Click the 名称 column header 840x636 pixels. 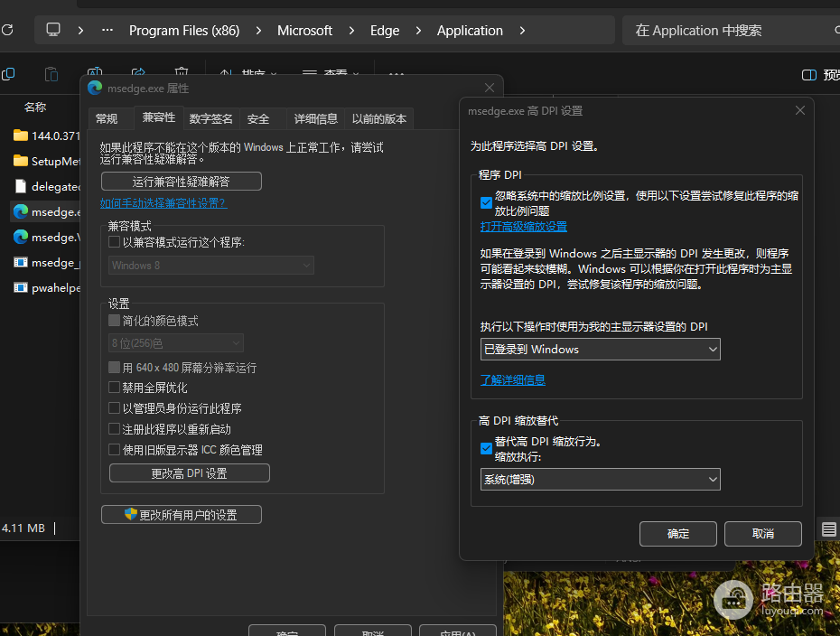35,108
